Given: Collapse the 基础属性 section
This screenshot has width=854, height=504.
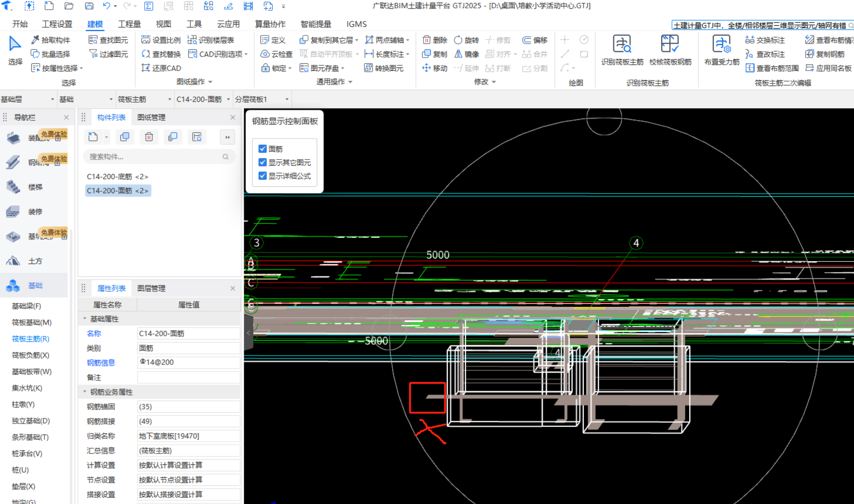Looking at the screenshot, I should point(85,319).
